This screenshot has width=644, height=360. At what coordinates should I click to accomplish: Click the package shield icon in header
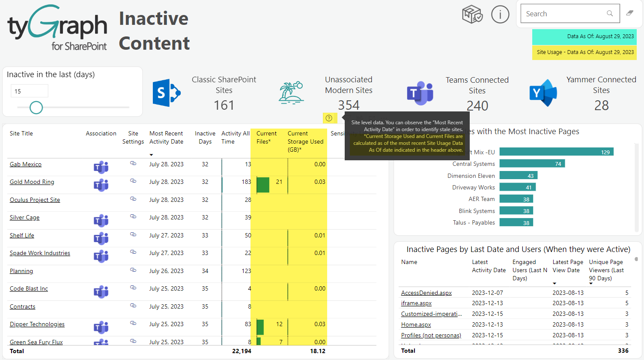click(472, 14)
